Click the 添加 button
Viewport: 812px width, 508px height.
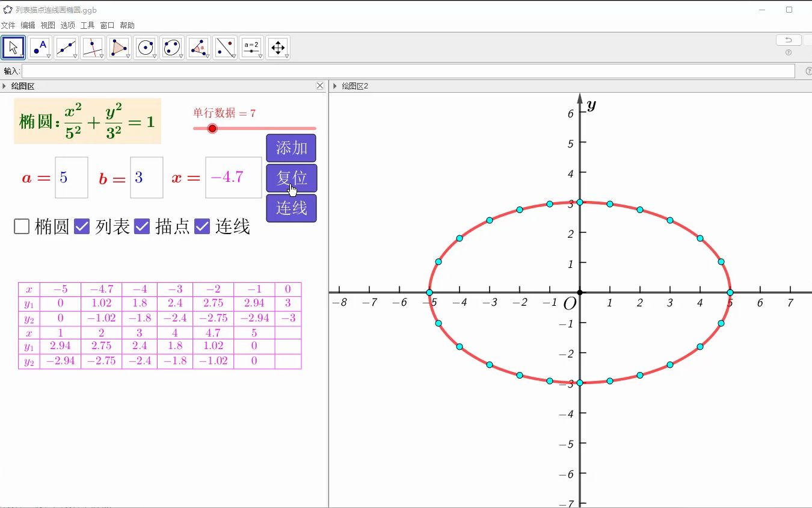point(291,148)
